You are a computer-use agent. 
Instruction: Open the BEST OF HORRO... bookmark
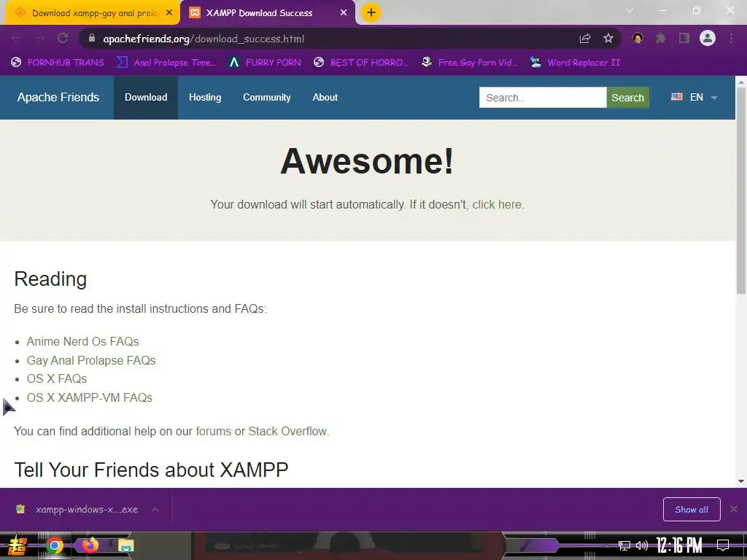click(360, 63)
